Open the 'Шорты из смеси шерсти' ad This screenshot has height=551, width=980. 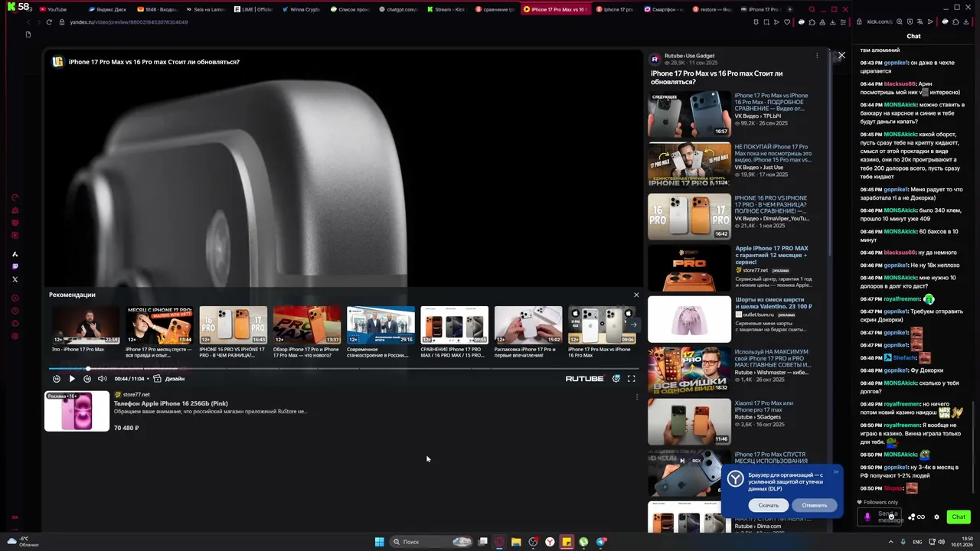[x=731, y=318]
